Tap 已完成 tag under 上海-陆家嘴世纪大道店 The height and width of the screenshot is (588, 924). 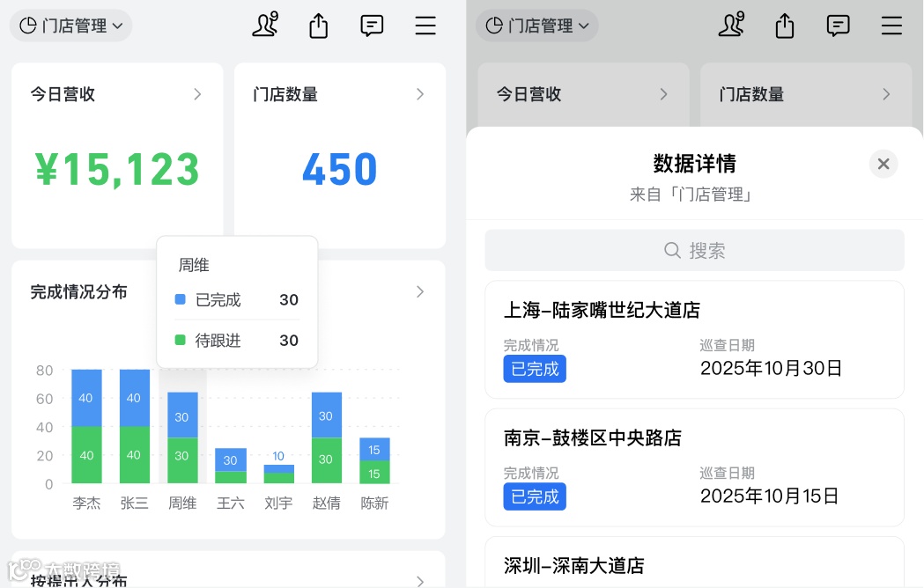(x=535, y=369)
